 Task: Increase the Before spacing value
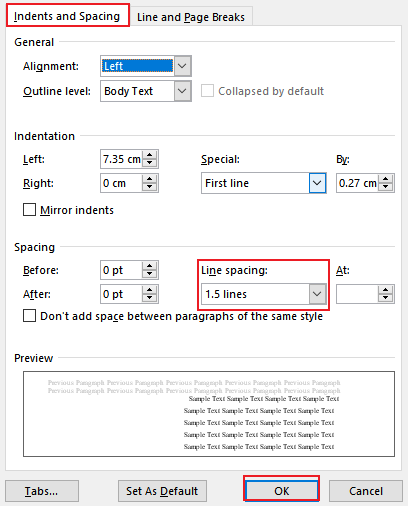(150, 266)
